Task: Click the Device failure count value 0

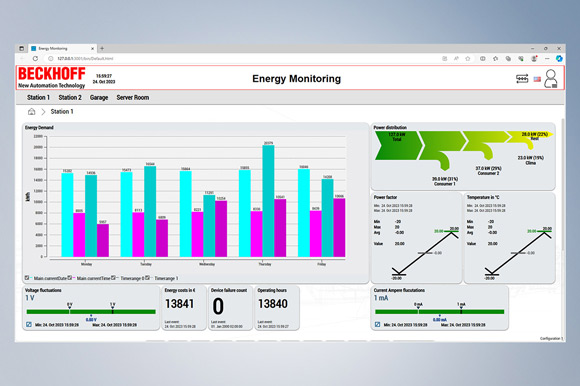Action: click(x=218, y=306)
